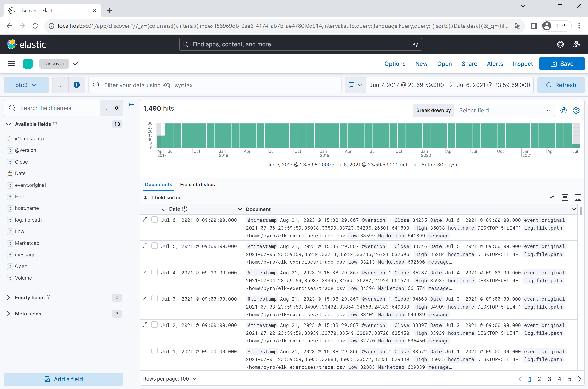Collapse the field sidebar with arrow icon
This screenshot has height=389, width=588.
(132, 105)
